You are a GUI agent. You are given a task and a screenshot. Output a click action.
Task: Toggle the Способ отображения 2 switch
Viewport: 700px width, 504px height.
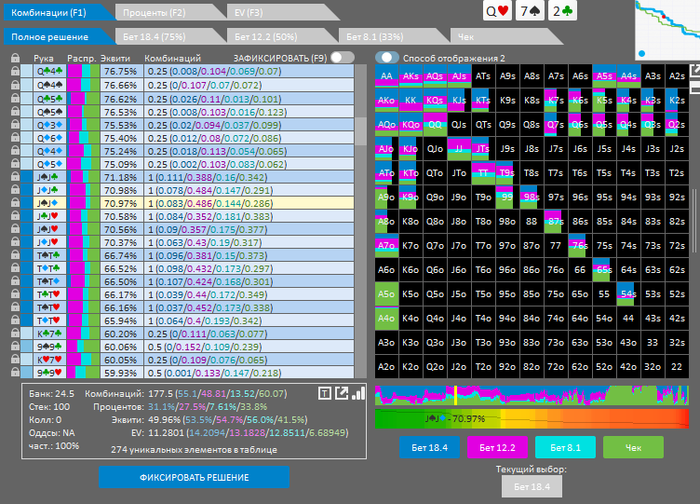[387, 58]
